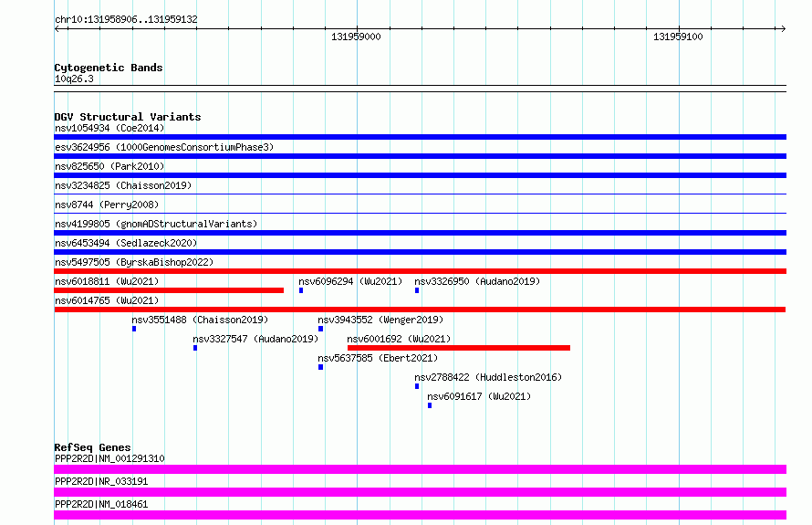The height and width of the screenshot is (525, 812).
Task: Click the 131959100 ruler coordinate
Action: 678,37
